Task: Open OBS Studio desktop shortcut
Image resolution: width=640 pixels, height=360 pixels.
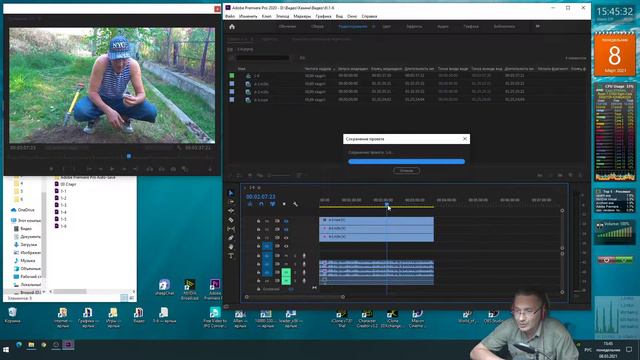Action: [x=493, y=316]
